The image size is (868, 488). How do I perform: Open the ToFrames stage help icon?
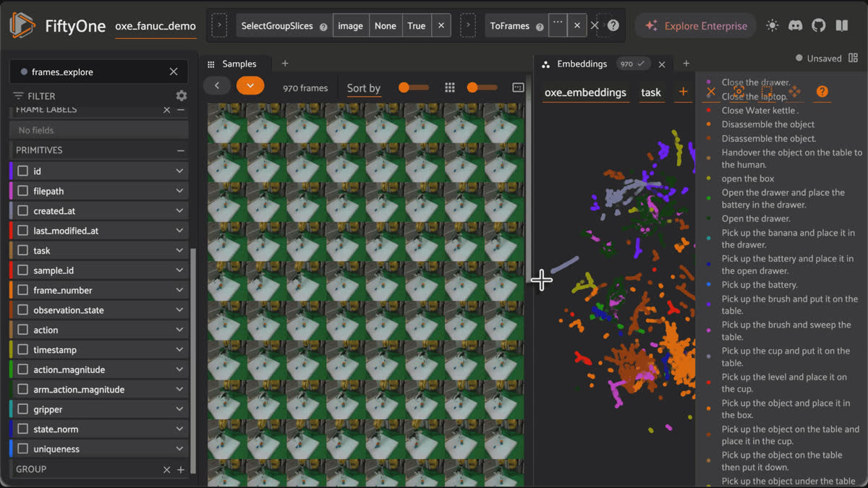(x=540, y=26)
